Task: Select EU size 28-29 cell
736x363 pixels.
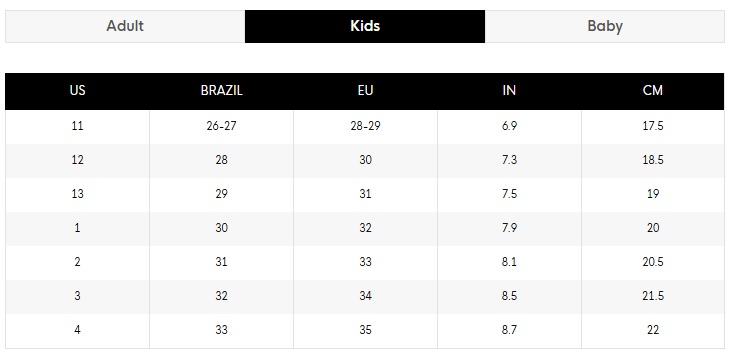Action: pyautogui.click(x=365, y=127)
